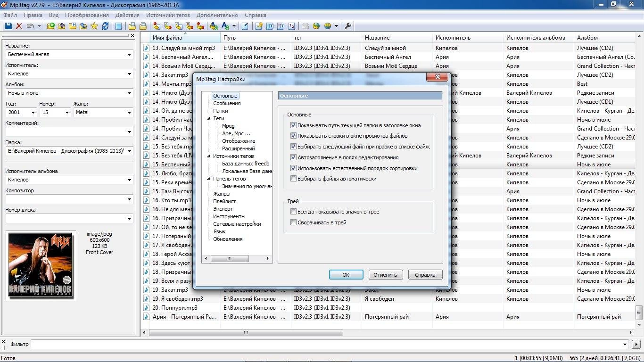This screenshot has width=644, height=362.
Task: Click the Auto-numbering wizard icon showing 1 2
Action: click(292, 26)
